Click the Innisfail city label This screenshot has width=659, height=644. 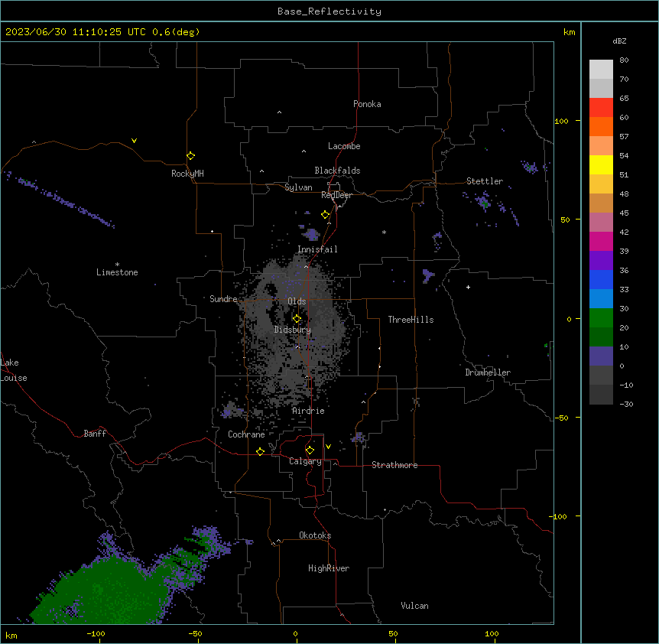(x=317, y=249)
